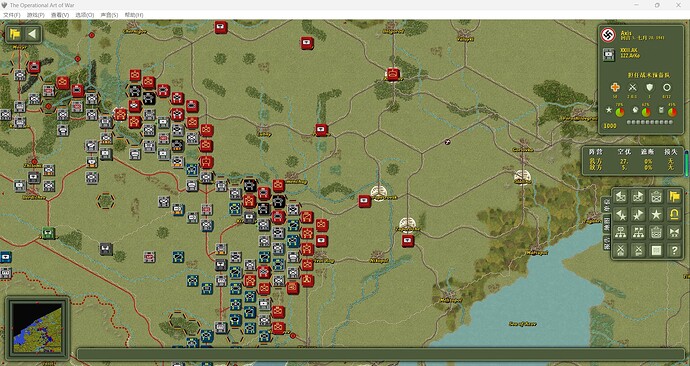Open the 文件(F) menu
The image size is (690, 366).
pyautogui.click(x=12, y=15)
